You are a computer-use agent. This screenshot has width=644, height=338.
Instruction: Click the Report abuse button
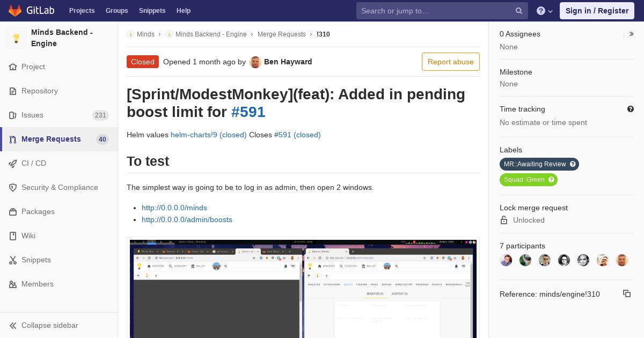451,62
